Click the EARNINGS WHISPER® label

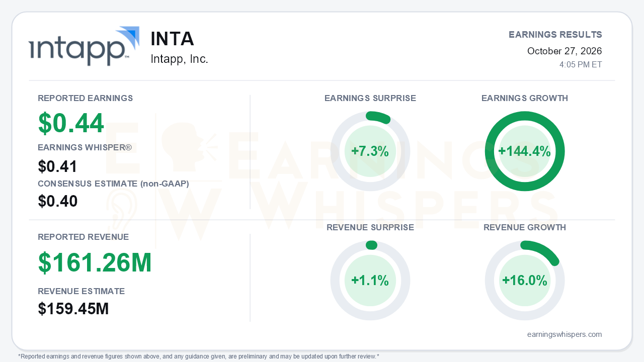(x=85, y=147)
